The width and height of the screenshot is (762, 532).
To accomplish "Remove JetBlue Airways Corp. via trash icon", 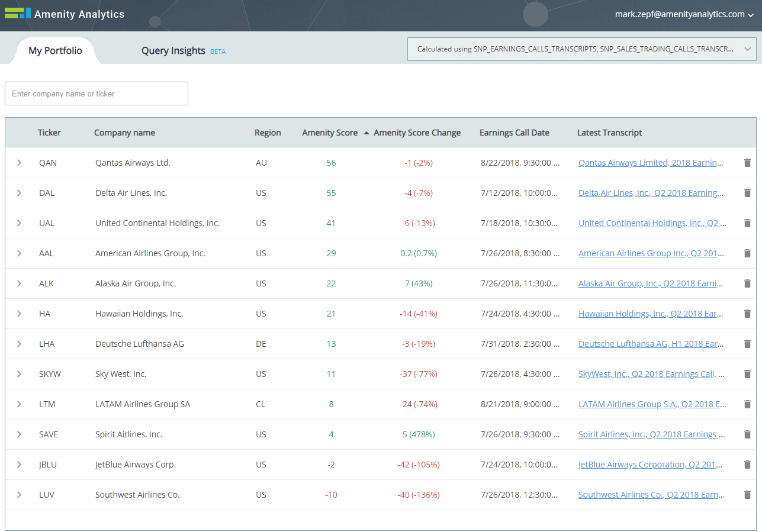I will [747, 465].
